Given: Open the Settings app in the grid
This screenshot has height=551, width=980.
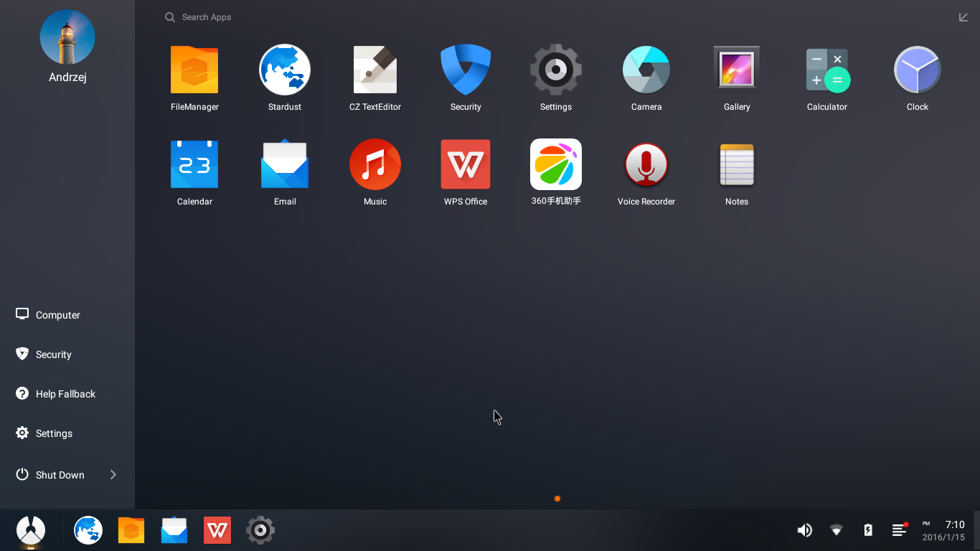Looking at the screenshot, I should (x=556, y=70).
